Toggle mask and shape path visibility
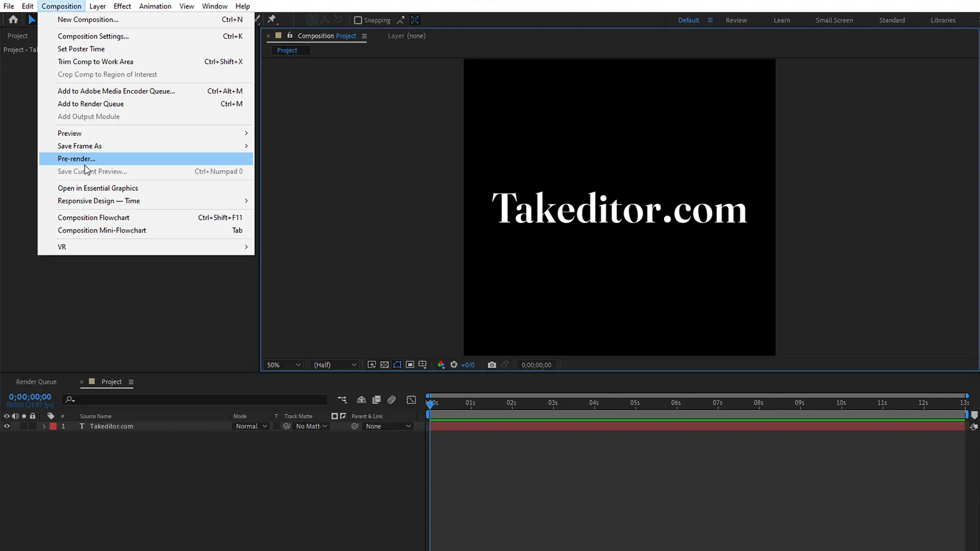 [397, 365]
